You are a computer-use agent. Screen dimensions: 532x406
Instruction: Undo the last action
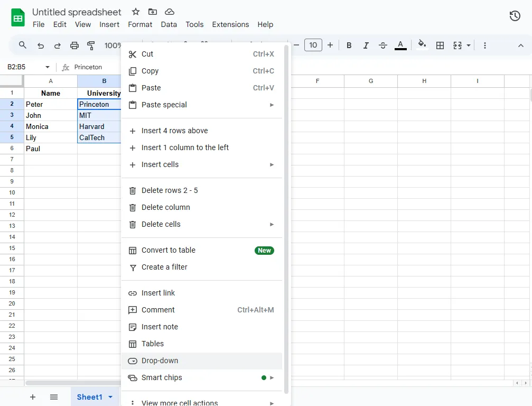point(40,45)
